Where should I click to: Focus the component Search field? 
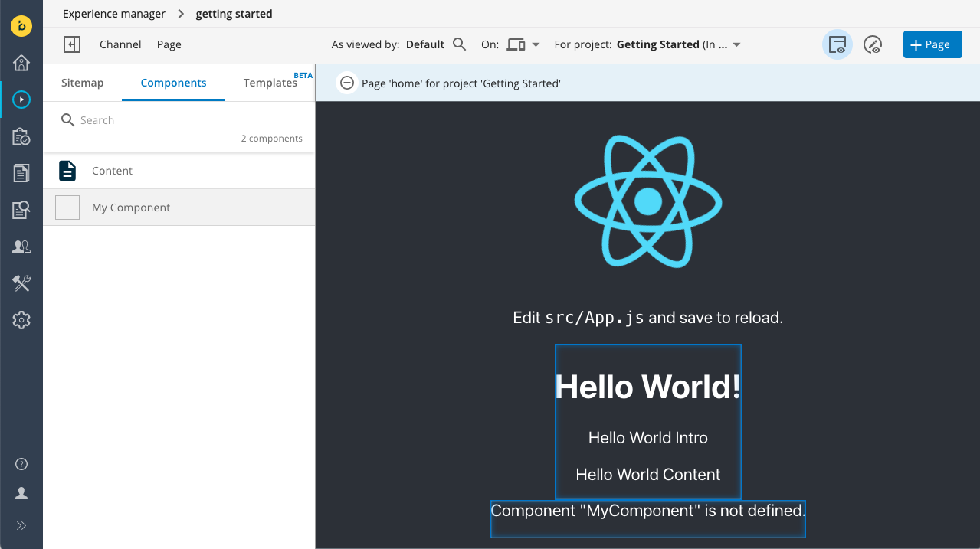click(x=179, y=120)
